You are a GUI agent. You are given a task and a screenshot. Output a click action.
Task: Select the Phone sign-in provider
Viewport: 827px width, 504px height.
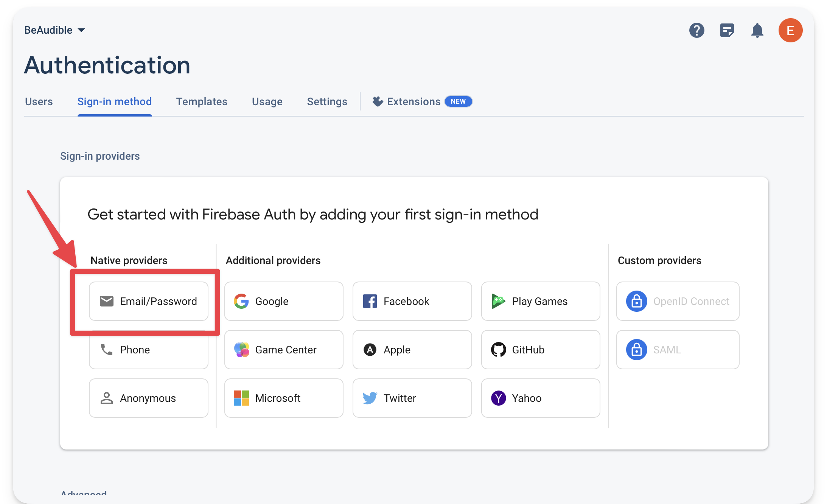click(148, 350)
